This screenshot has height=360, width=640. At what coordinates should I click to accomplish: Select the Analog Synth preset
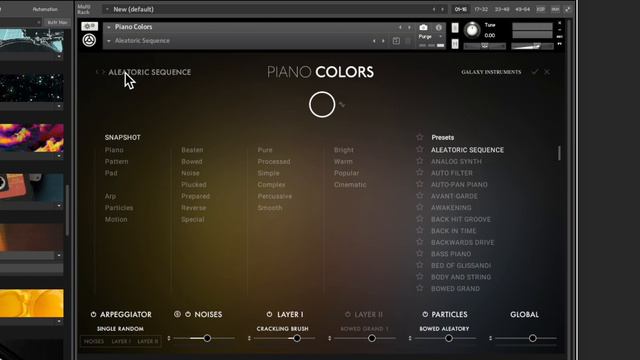click(x=456, y=161)
